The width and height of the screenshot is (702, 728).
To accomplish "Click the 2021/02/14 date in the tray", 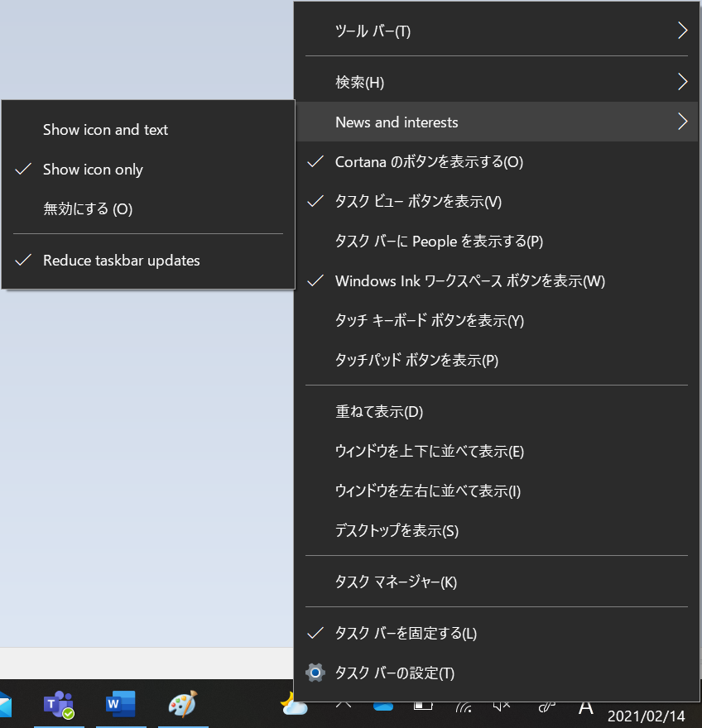I will pyautogui.click(x=646, y=716).
